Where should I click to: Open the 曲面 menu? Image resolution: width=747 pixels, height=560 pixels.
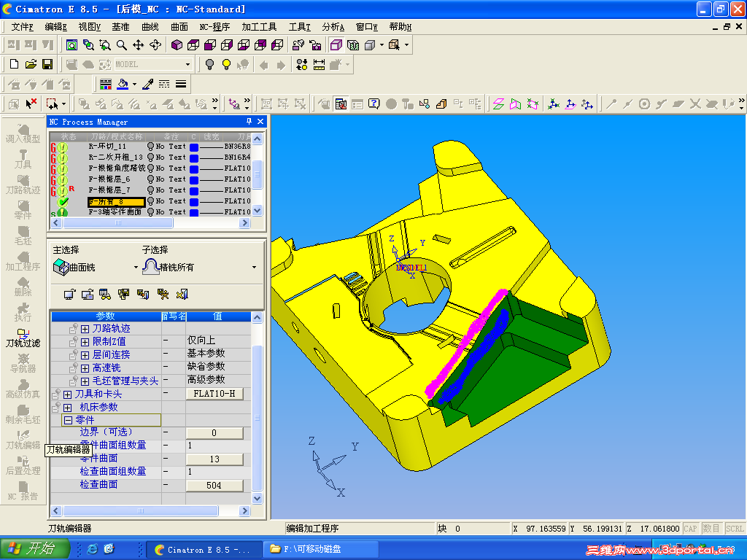pyautogui.click(x=179, y=27)
